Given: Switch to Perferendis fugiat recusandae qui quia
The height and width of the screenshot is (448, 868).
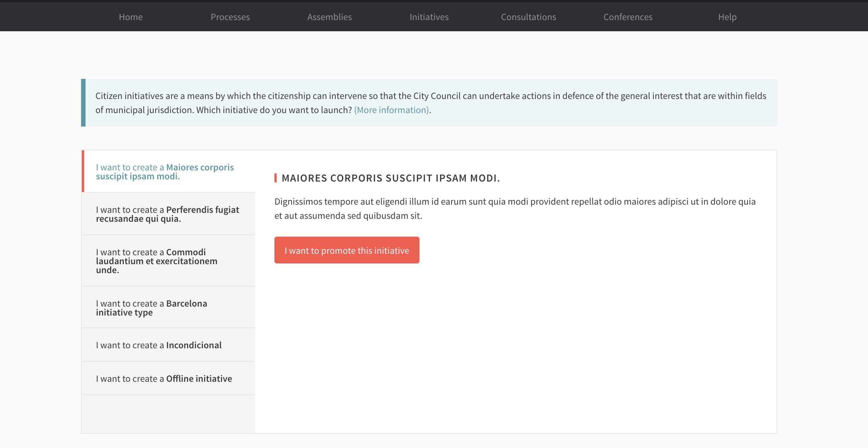Looking at the screenshot, I should pyautogui.click(x=167, y=214).
